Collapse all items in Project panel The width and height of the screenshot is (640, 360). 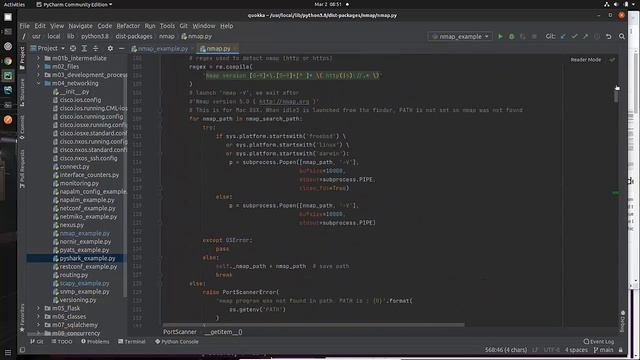click(96, 48)
